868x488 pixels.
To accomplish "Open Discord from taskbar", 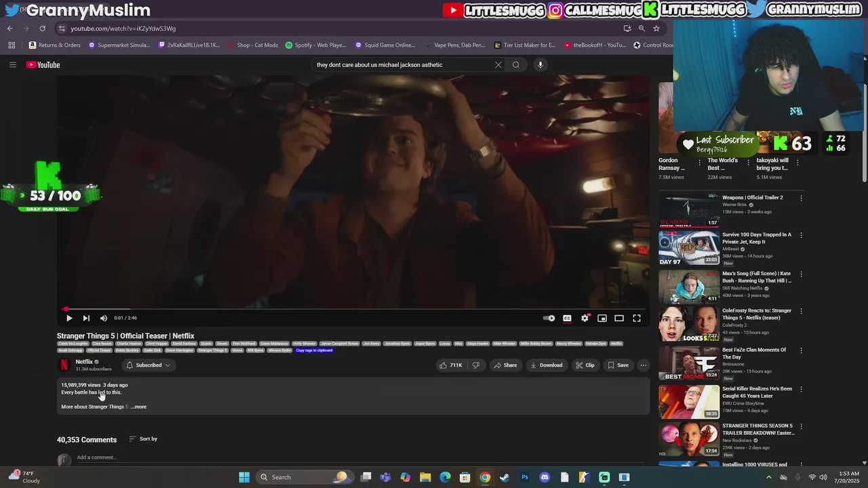I will coord(545,477).
